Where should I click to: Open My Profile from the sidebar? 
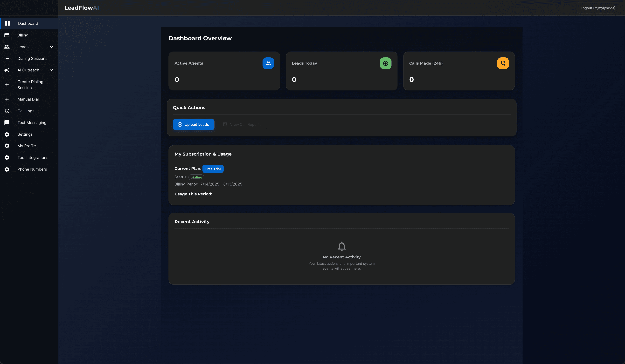(27, 146)
